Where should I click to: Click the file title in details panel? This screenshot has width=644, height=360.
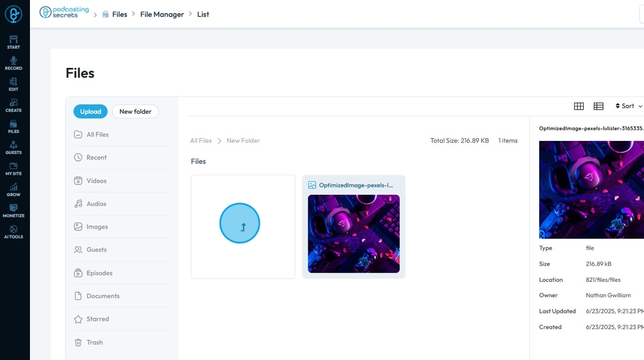pos(592,128)
